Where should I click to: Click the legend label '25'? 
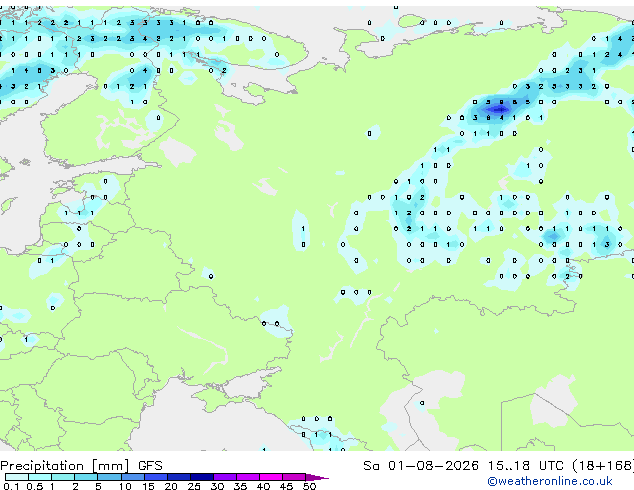[x=194, y=486]
